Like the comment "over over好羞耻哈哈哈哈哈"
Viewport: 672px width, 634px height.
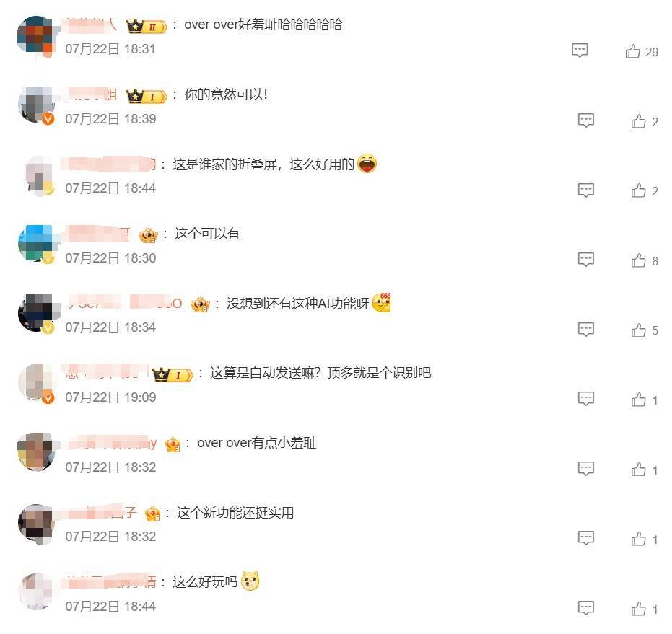pos(632,51)
